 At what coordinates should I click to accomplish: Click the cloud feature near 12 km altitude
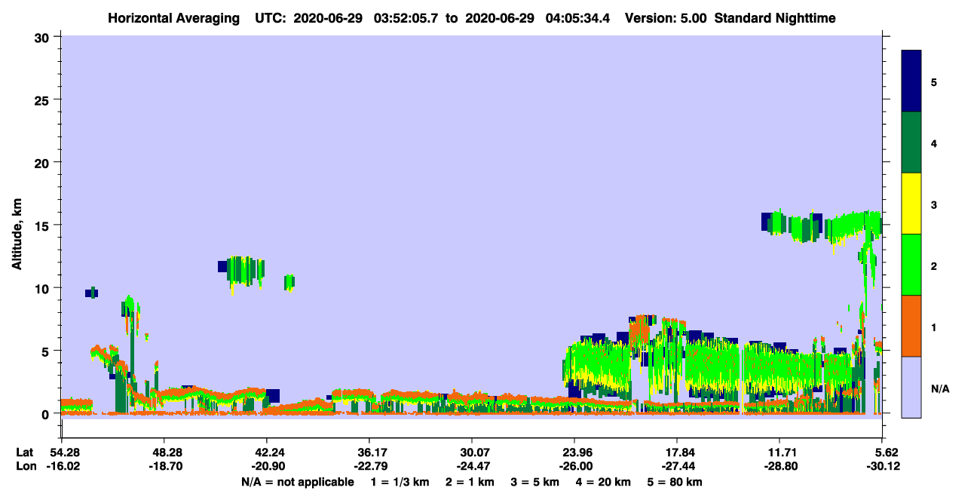tap(243, 269)
